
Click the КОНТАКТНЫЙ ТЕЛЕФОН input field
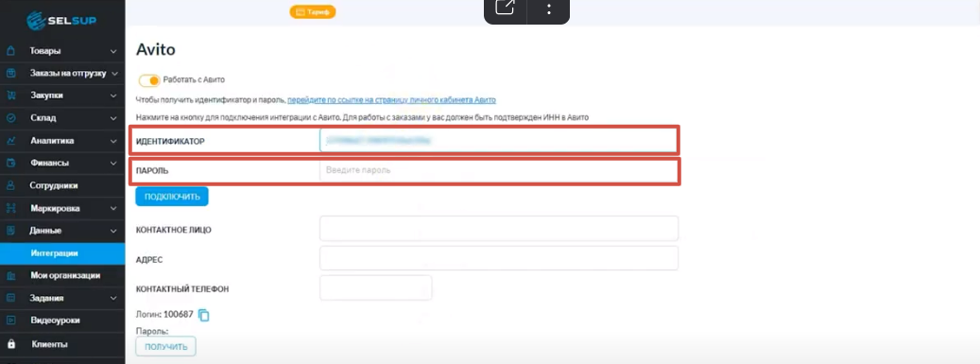click(375, 287)
